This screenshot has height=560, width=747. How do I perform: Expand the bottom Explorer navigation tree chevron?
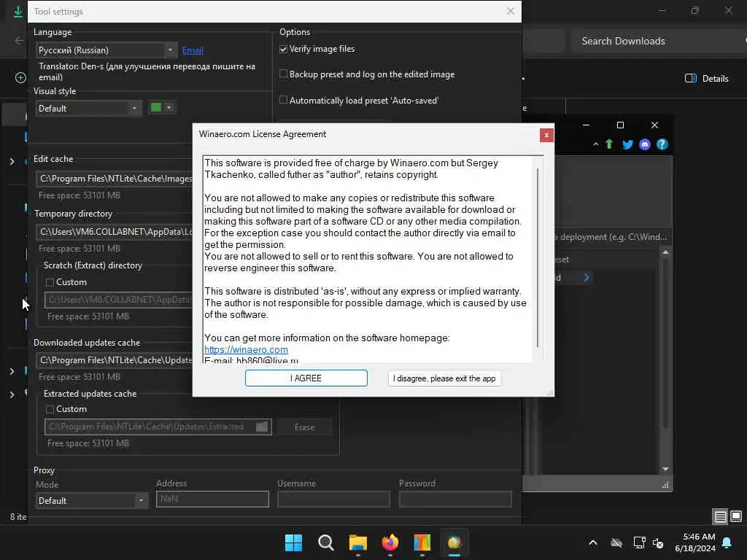pyautogui.click(x=12, y=394)
